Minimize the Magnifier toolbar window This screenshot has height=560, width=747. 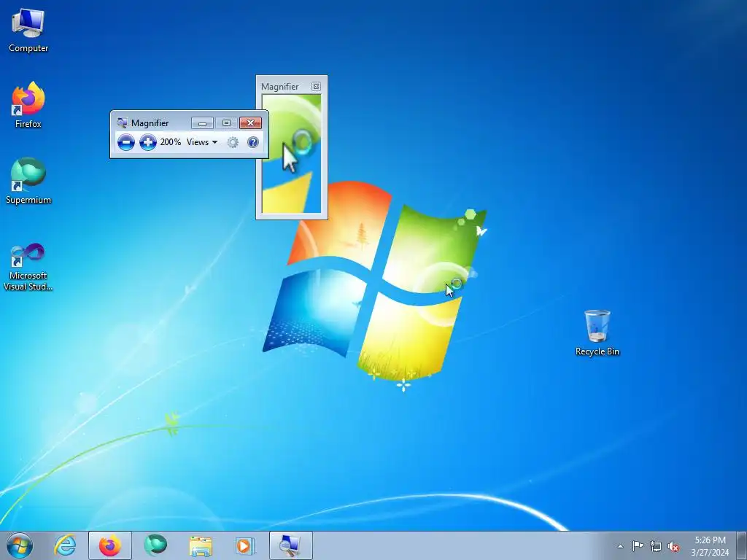(x=202, y=122)
